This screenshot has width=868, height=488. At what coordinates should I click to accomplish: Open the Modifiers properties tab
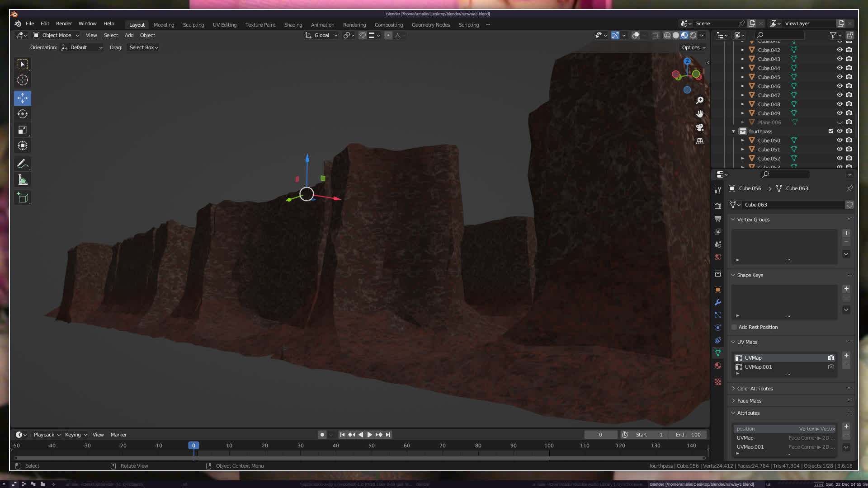(x=718, y=302)
